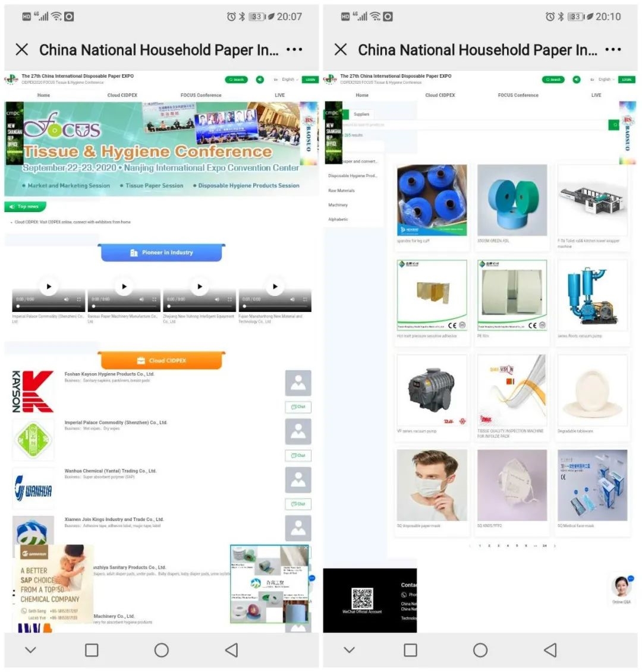Screen dimensions: 642x672
Task: Open the three-dot more menu on 20:07 screen
Action: pos(294,50)
